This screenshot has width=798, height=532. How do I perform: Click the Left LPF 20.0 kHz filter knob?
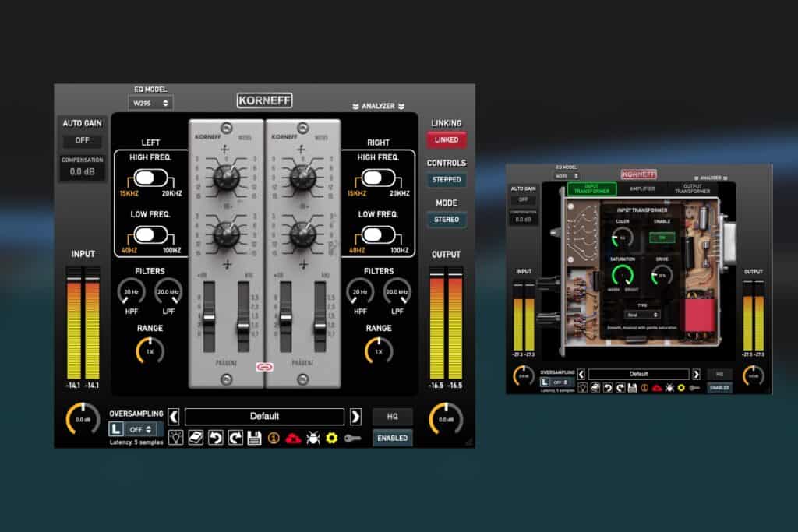click(168, 292)
